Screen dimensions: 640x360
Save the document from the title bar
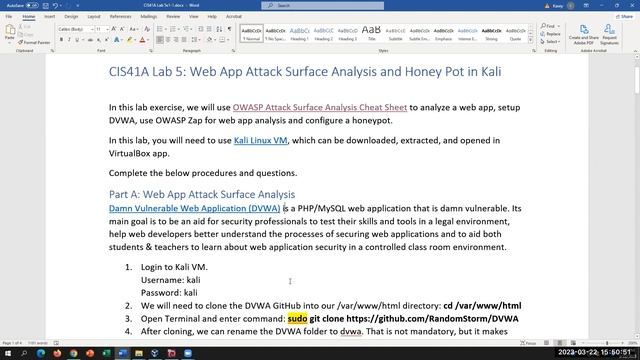point(46,6)
